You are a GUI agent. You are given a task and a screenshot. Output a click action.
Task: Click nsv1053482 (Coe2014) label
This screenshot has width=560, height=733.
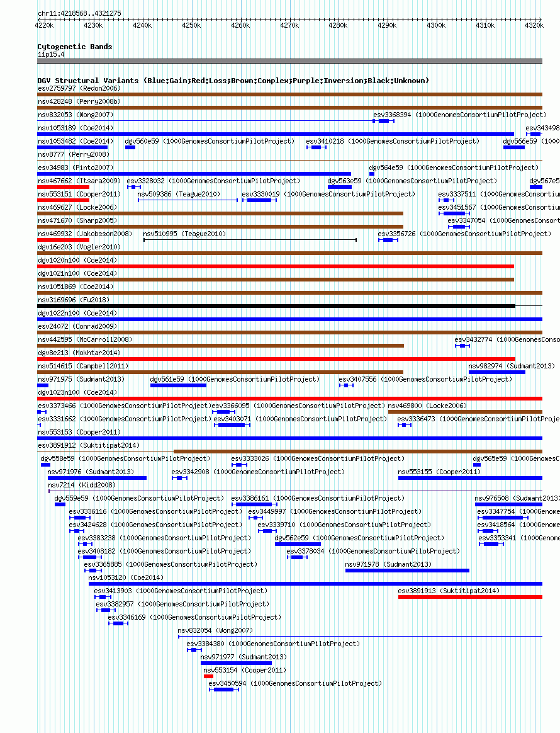[x=76, y=140]
